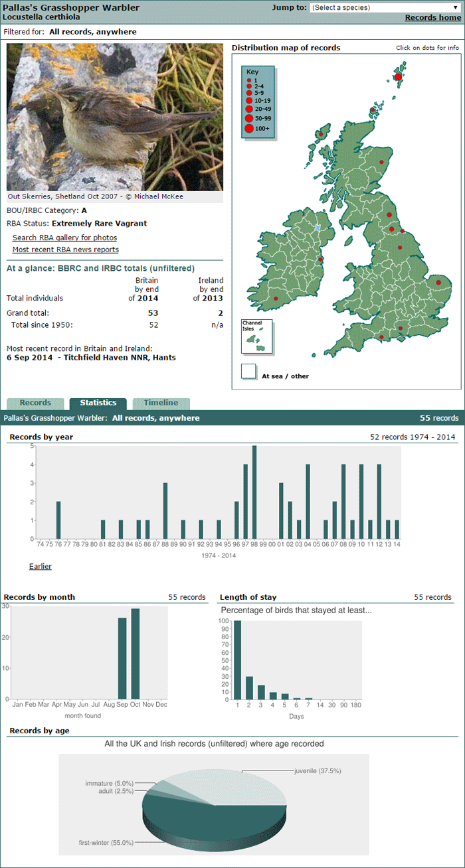Click the Outer Hebrides record dot

321,134
